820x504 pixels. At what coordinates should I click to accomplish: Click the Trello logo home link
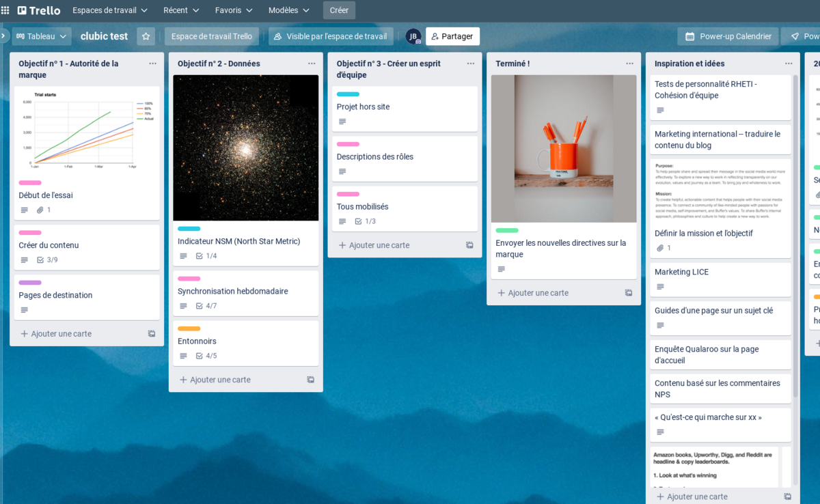tap(39, 10)
